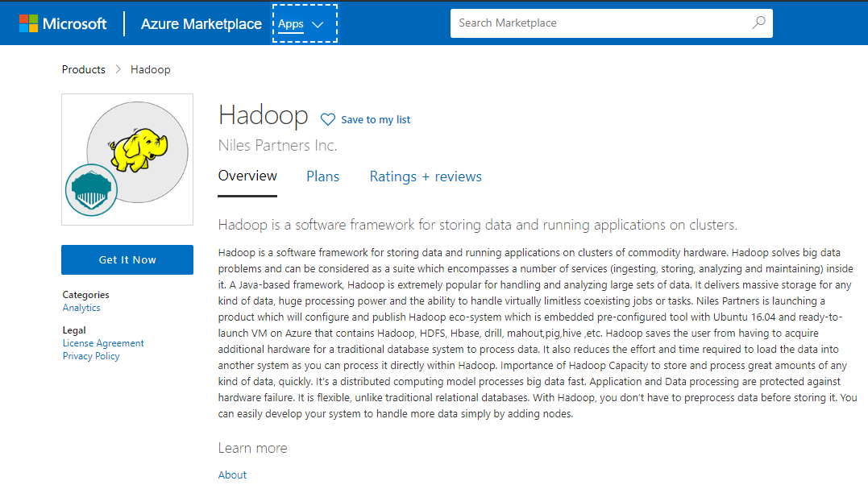This screenshot has height=485, width=868.
Task: Open the Privacy Policy link
Action: [91, 356]
